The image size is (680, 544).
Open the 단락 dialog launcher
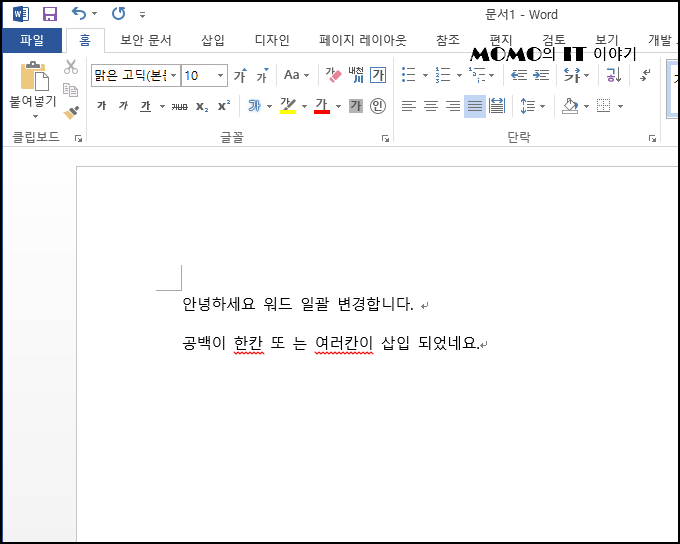click(x=652, y=138)
